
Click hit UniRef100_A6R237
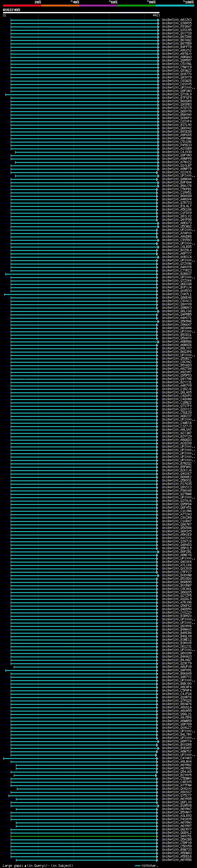pos(177,416)
